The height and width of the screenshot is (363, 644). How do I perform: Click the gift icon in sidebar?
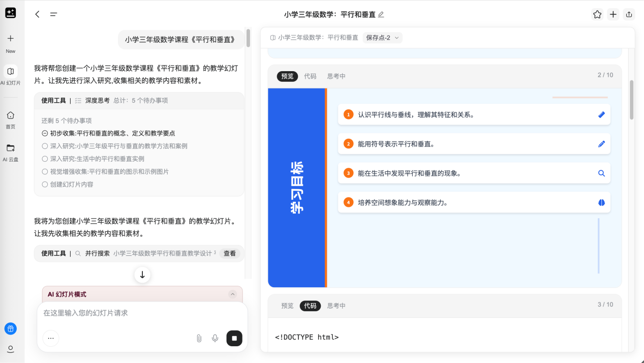(11, 328)
